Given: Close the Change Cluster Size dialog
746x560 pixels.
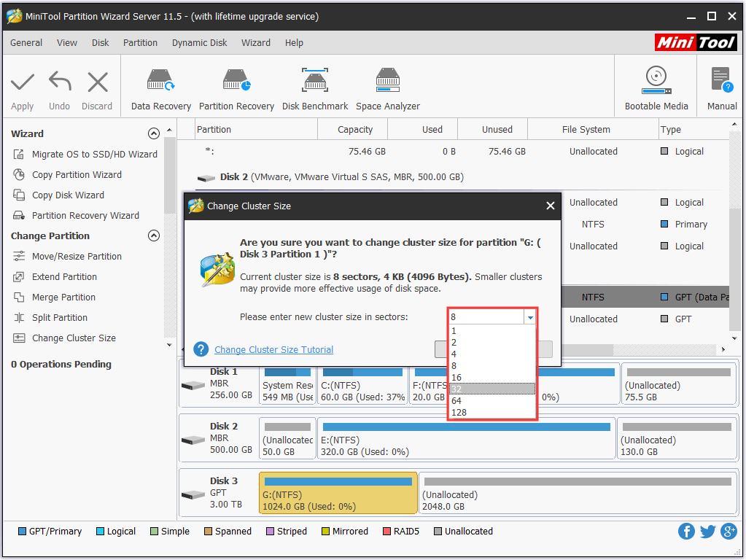Looking at the screenshot, I should point(551,206).
